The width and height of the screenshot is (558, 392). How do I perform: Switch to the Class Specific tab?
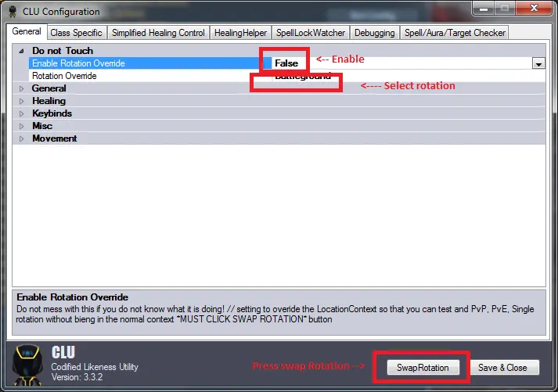[x=76, y=33]
